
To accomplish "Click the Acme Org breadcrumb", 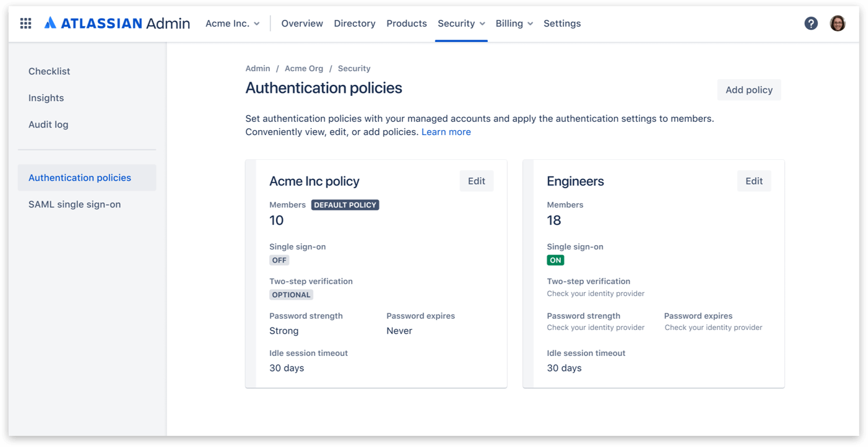I will click(304, 69).
